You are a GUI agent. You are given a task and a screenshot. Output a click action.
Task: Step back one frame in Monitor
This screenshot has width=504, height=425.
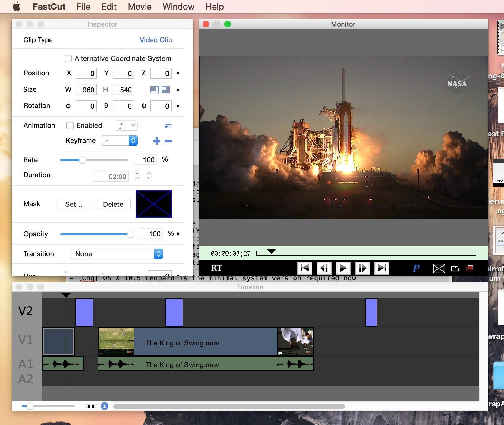click(324, 268)
